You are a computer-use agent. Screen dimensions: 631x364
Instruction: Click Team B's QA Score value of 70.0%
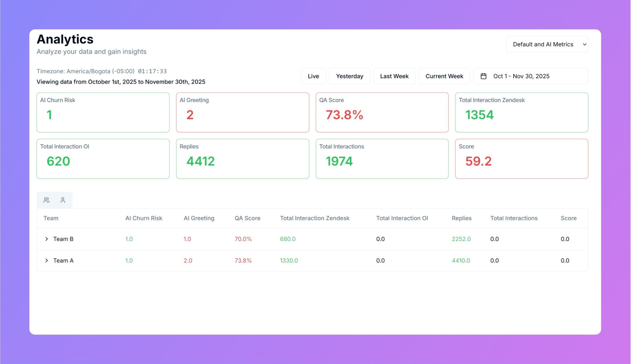(243, 239)
